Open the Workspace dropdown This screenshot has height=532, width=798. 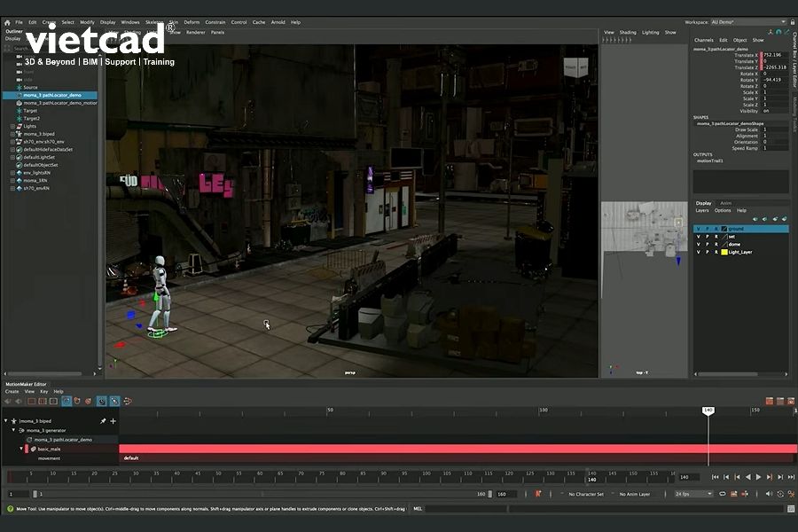748,22
